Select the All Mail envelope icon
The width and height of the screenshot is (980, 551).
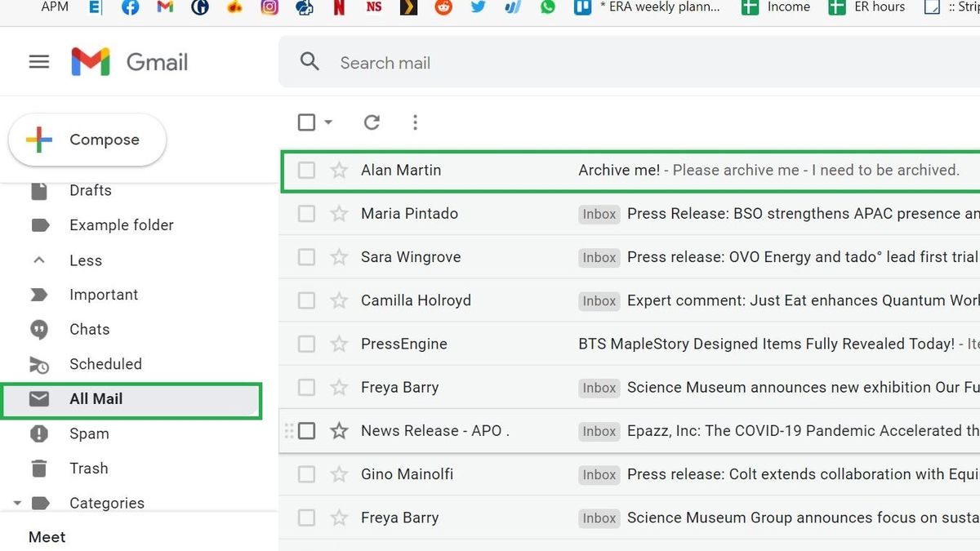39,399
